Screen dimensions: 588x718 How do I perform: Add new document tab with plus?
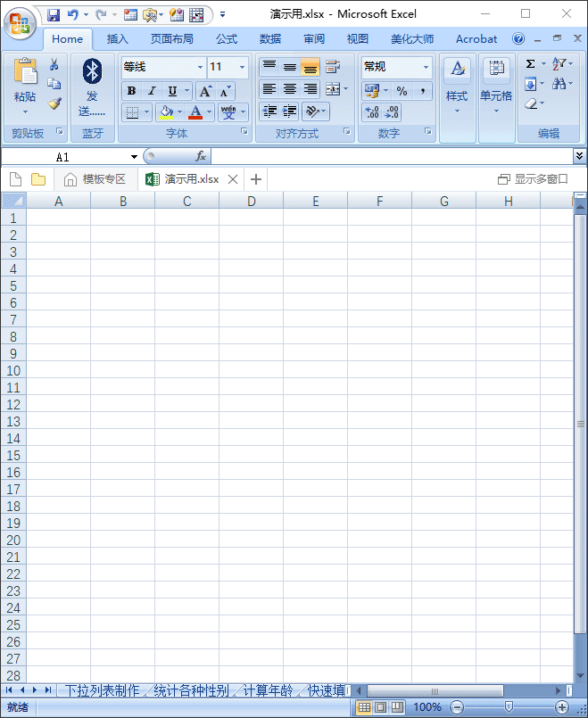pos(256,179)
